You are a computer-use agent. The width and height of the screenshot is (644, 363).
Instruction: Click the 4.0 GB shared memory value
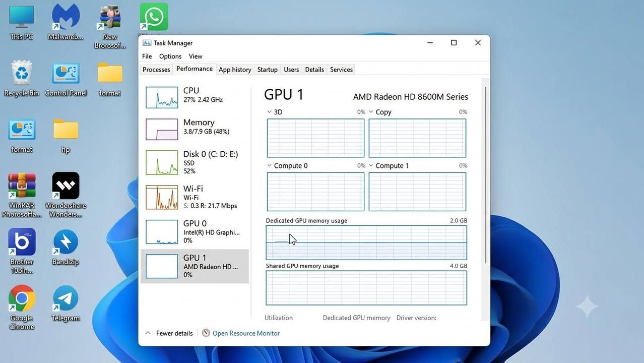pyautogui.click(x=458, y=266)
